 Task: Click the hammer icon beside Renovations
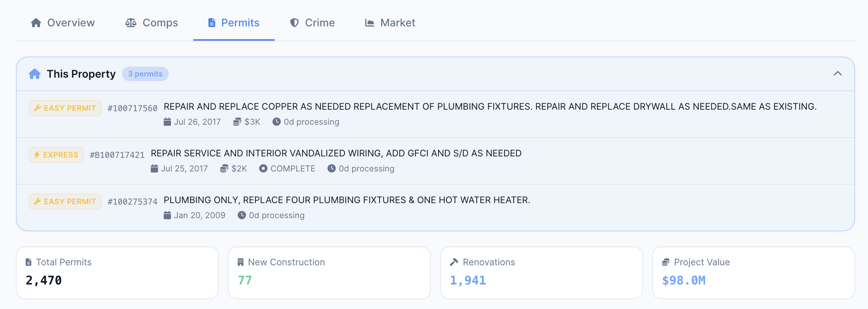pyautogui.click(x=454, y=262)
